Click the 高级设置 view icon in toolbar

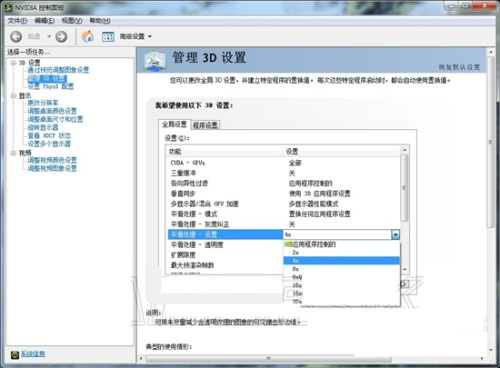pyautogui.click(x=108, y=36)
